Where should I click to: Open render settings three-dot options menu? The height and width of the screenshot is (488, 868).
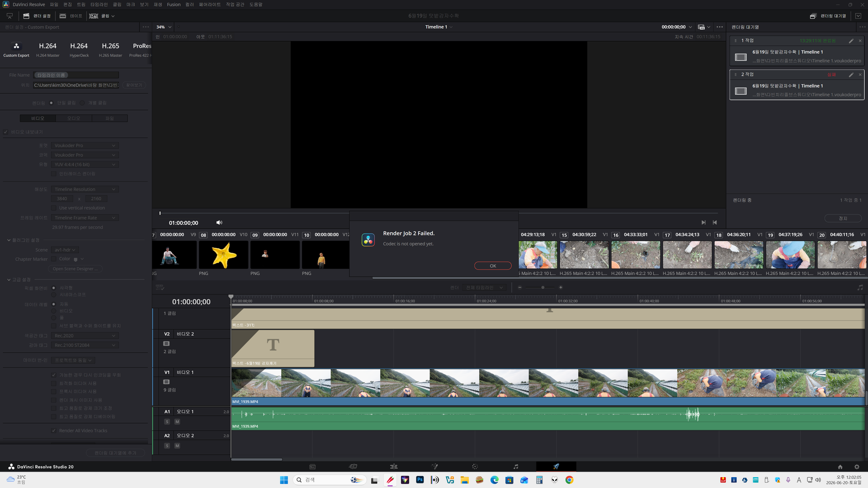click(146, 27)
